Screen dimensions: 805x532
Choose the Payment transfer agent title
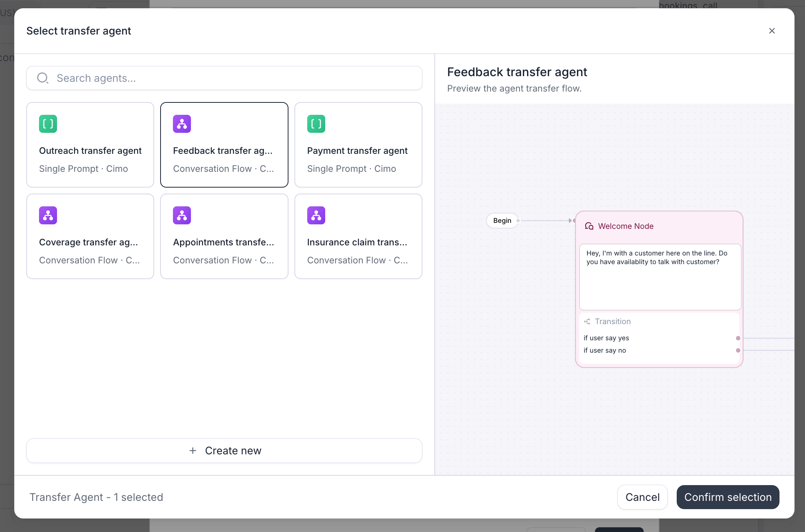coord(357,151)
